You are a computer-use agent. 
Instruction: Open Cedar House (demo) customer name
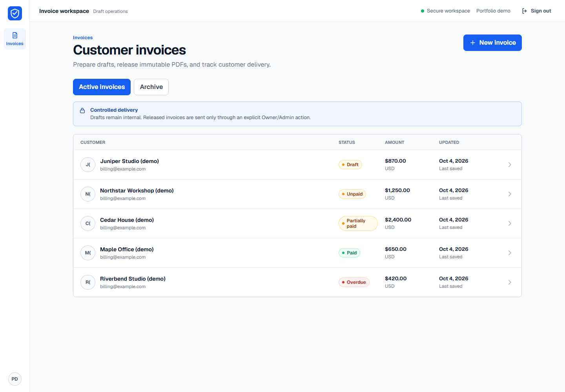(x=127, y=220)
